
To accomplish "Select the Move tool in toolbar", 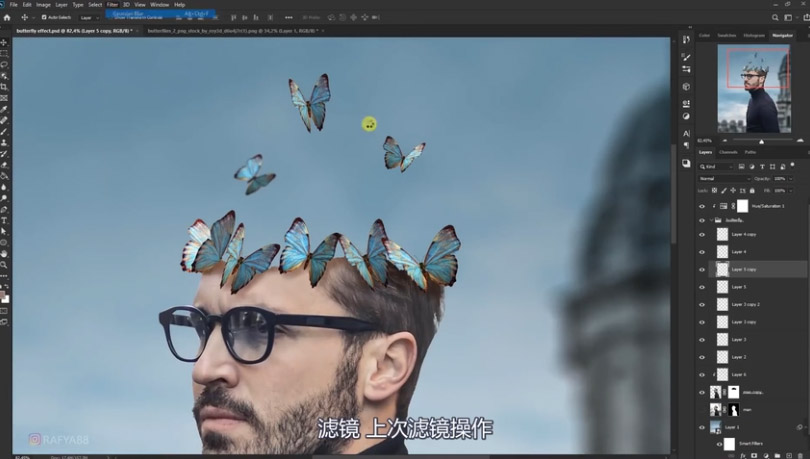I will (5, 43).
